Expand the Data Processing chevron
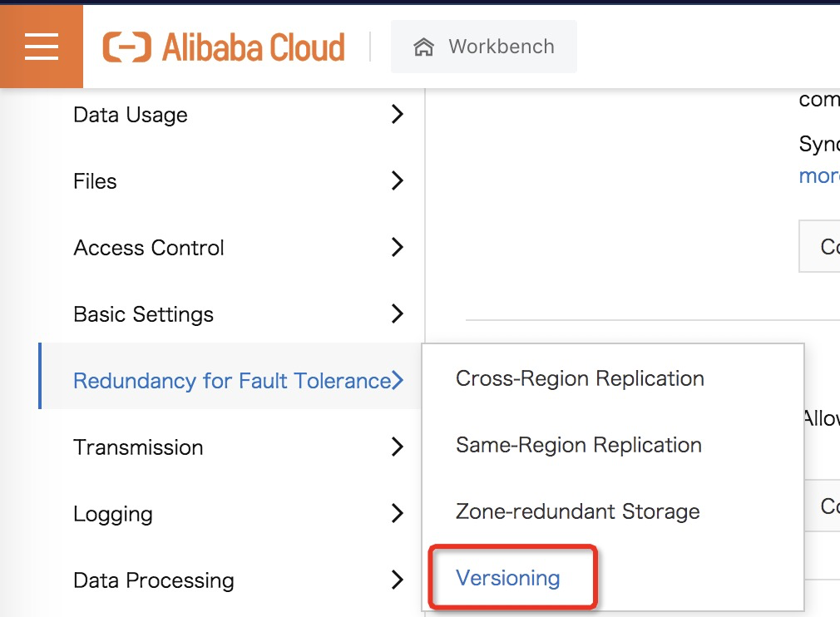Screen dimensions: 840x617 [398, 580]
